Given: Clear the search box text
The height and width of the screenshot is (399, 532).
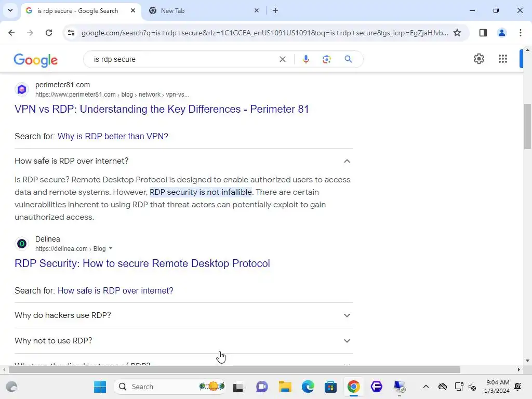Looking at the screenshot, I should point(282,59).
